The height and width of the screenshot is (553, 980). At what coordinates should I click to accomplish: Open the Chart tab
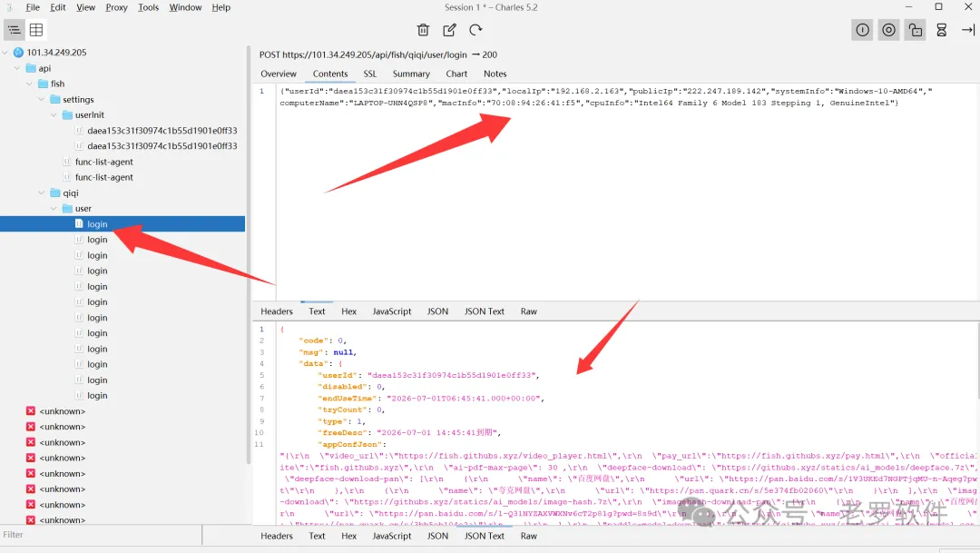[456, 74]
